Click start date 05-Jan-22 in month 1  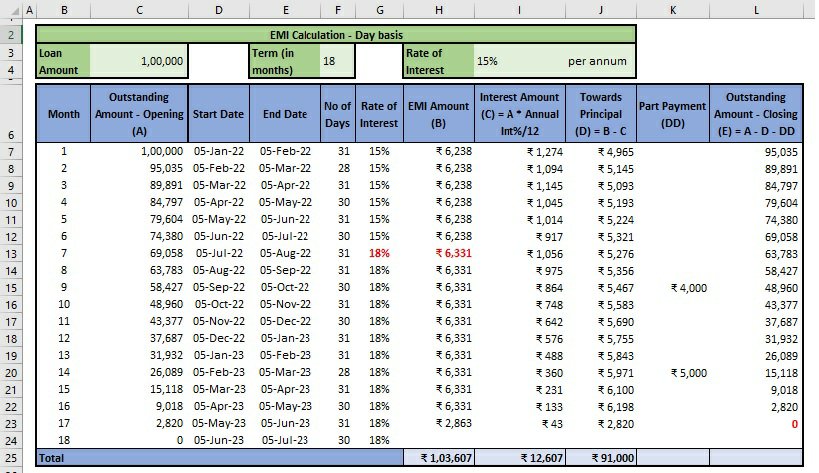[219, 151]
